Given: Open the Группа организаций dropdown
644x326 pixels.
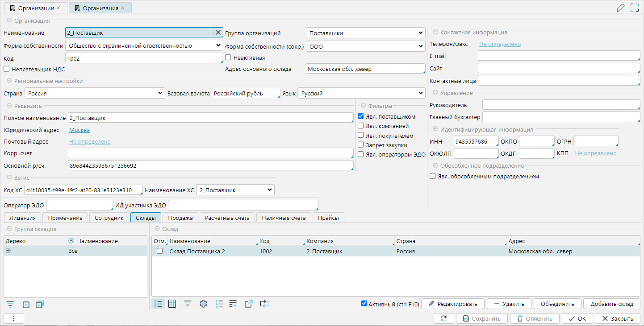Looking at the screenshot, I should (x=365, y=33).
